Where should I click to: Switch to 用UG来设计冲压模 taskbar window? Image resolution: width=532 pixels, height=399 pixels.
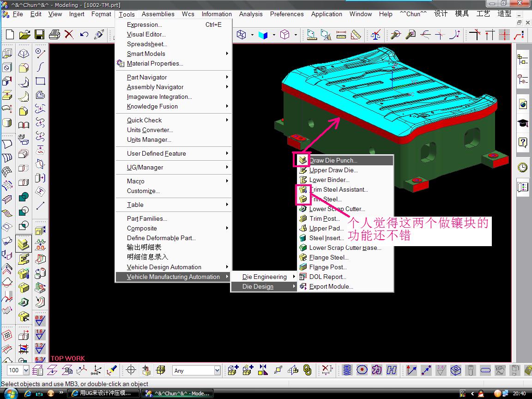coord(104,393)
